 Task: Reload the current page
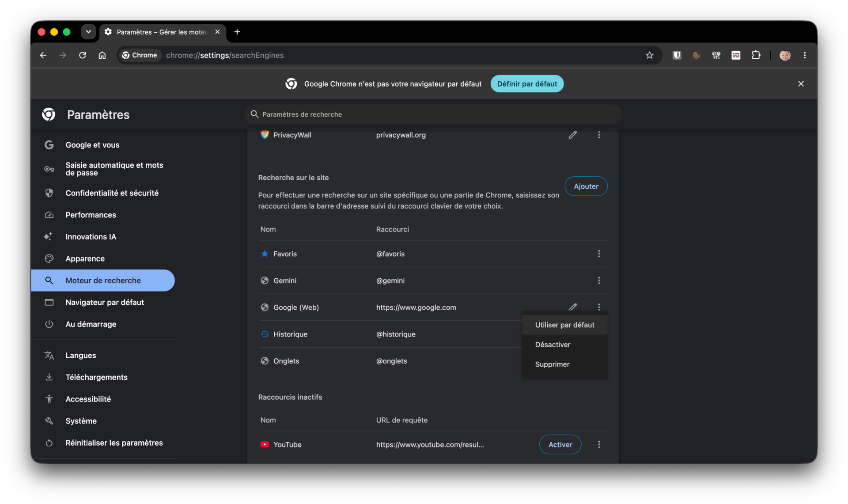[x=83, y=55]
